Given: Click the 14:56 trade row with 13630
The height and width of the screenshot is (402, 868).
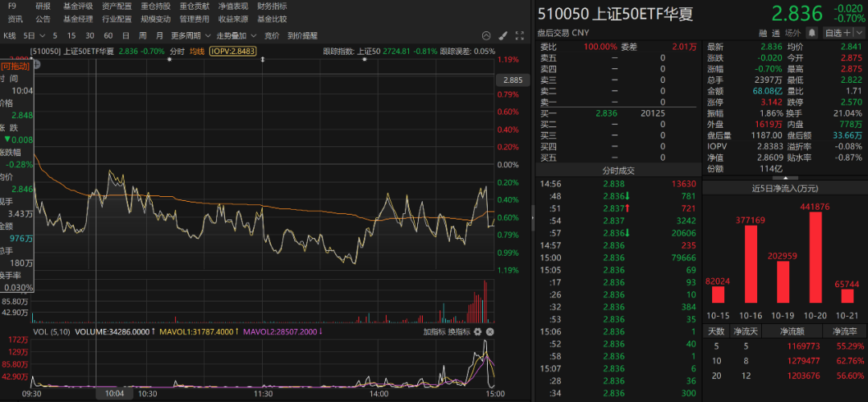Looking at the screenshot, I should (x=616, y=183).
